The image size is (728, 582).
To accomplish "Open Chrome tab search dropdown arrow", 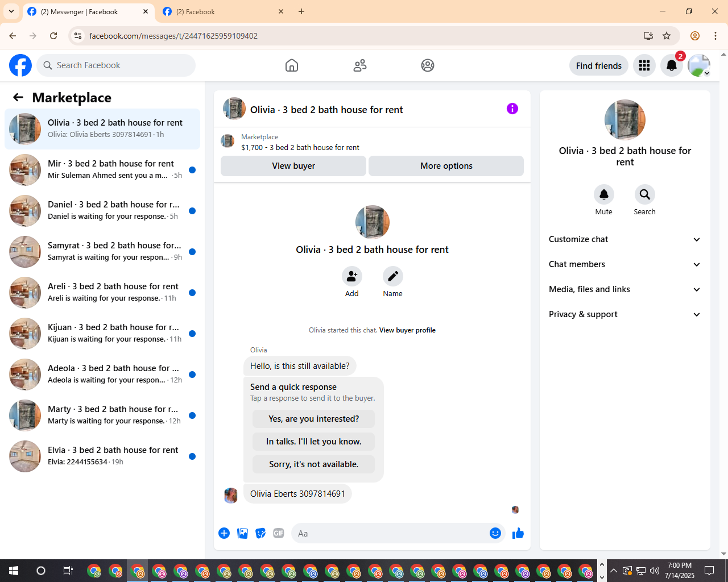I will [x=11, y=11].
